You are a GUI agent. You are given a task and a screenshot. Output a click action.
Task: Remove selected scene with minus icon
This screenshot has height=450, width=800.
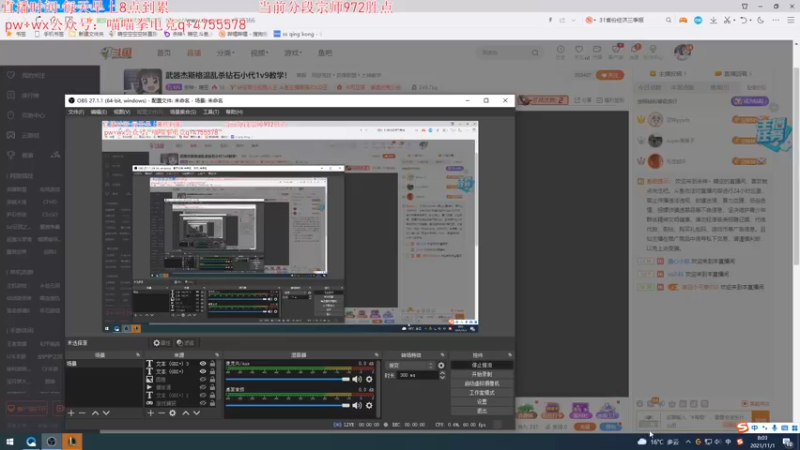(x=82, y=413)
